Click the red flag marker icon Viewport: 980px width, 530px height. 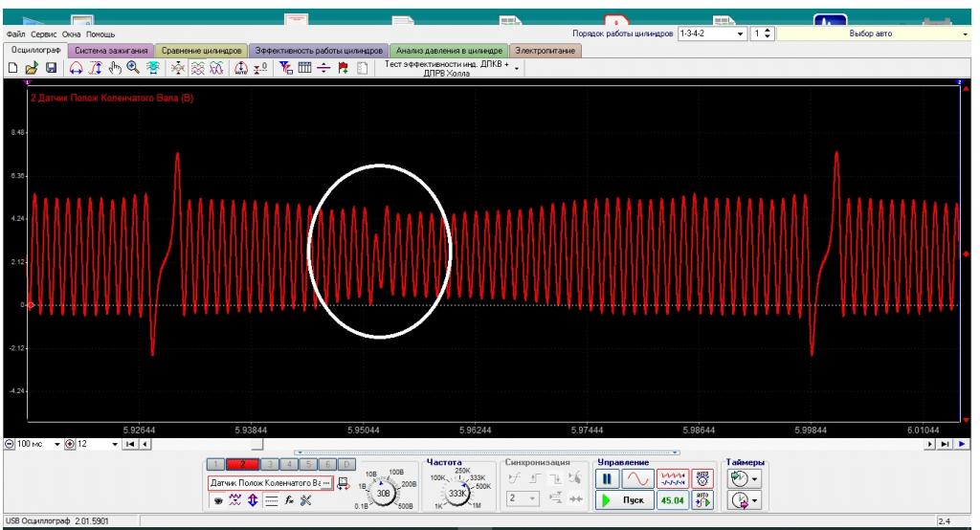(342, 69)
